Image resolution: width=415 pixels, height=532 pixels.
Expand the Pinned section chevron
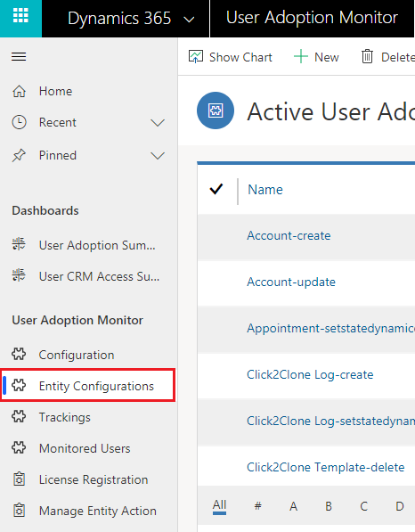click(x=158, y=155)
